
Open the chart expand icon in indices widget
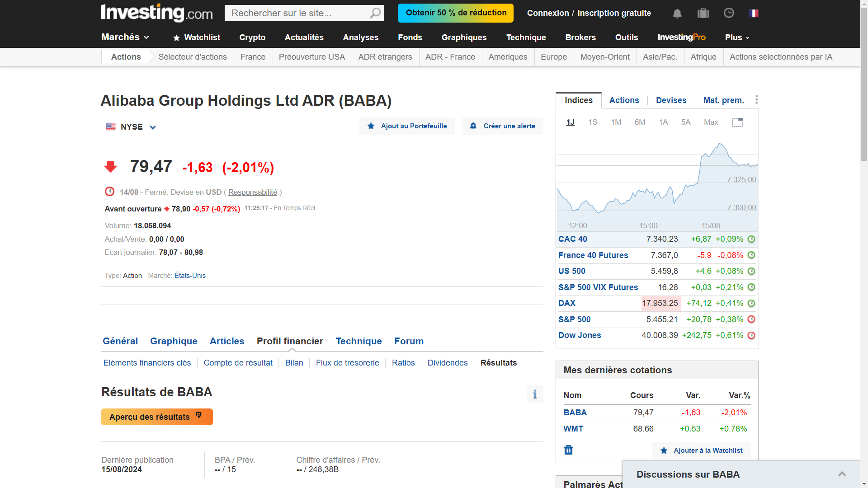point(737,122)
